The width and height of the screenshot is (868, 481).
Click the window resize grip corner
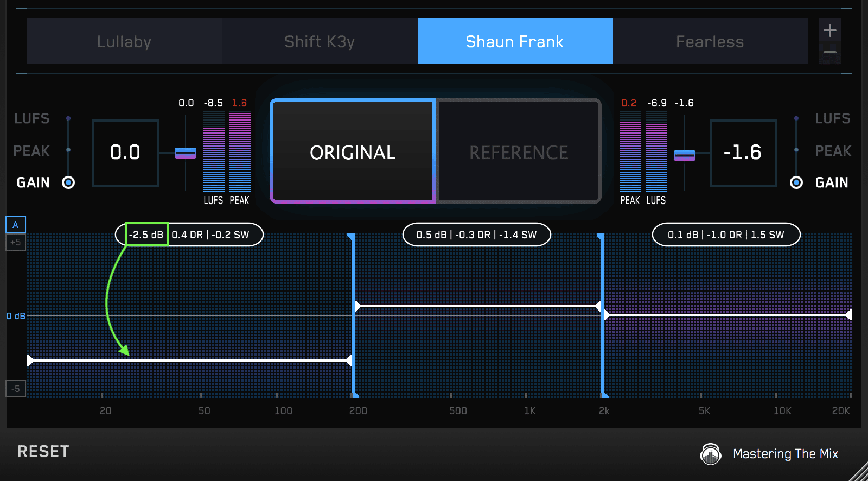tap(859, 472)
